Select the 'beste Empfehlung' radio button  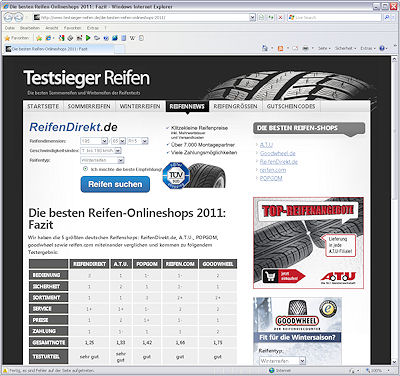tap(85, 169)
